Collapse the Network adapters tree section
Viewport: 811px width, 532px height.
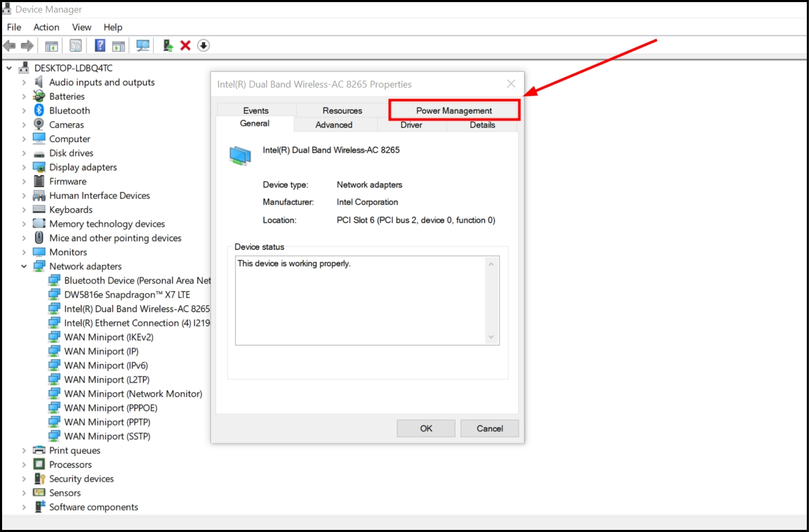(24, 266)
